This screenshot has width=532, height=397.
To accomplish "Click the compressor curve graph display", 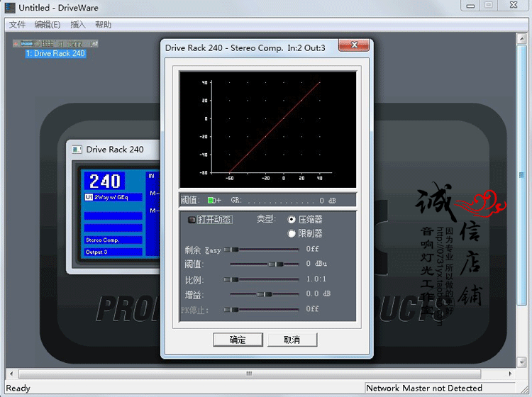I will click(267, 130).
